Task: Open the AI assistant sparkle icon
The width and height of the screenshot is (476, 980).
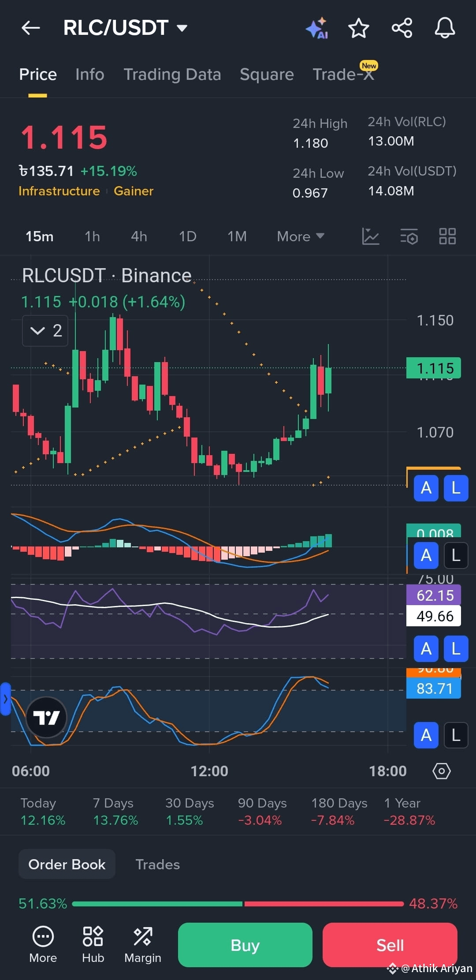Action: (316, 28)
